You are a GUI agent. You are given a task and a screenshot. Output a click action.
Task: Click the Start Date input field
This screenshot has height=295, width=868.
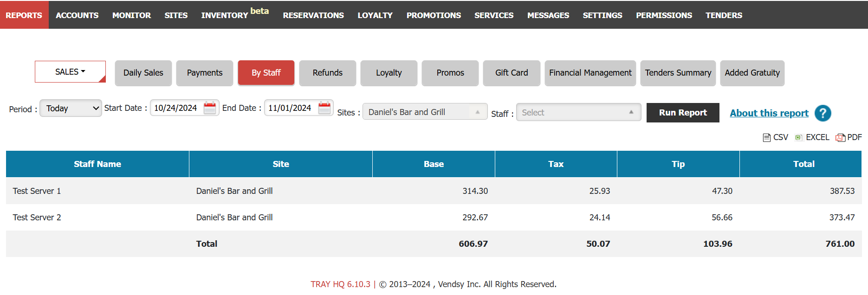point(176,108)
